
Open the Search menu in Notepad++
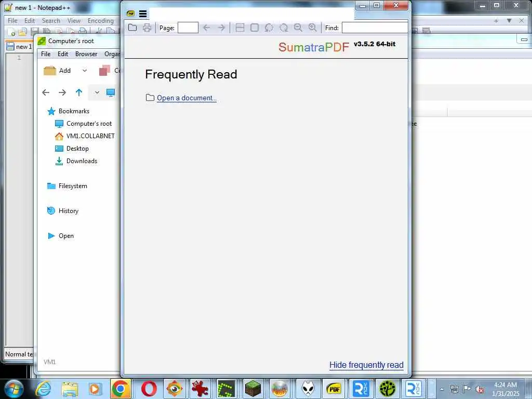[51, 21]
